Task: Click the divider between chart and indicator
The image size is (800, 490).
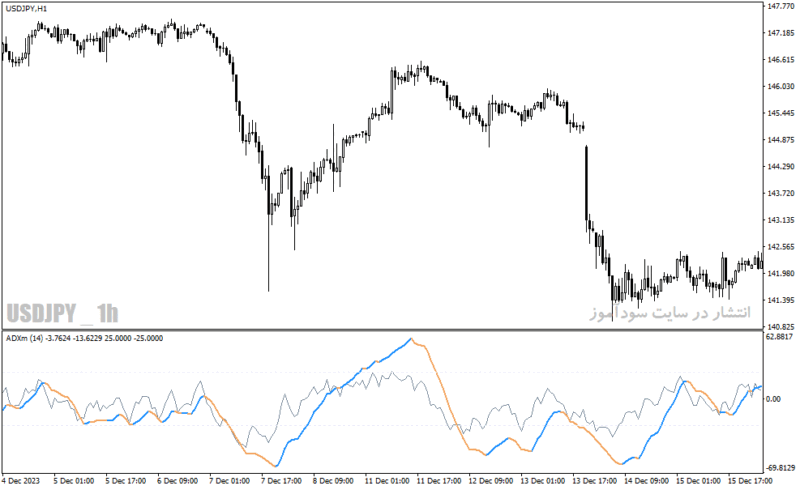Action: click(x=382, y=330)
